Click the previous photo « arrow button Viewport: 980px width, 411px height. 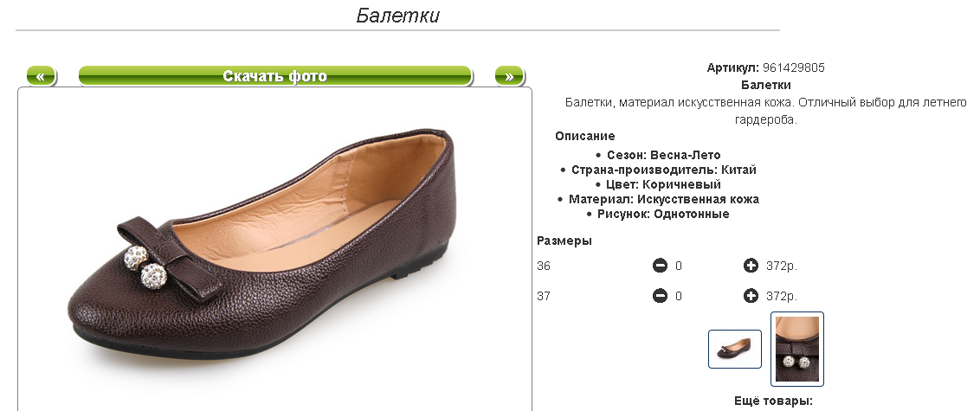[x=42, y=76]
